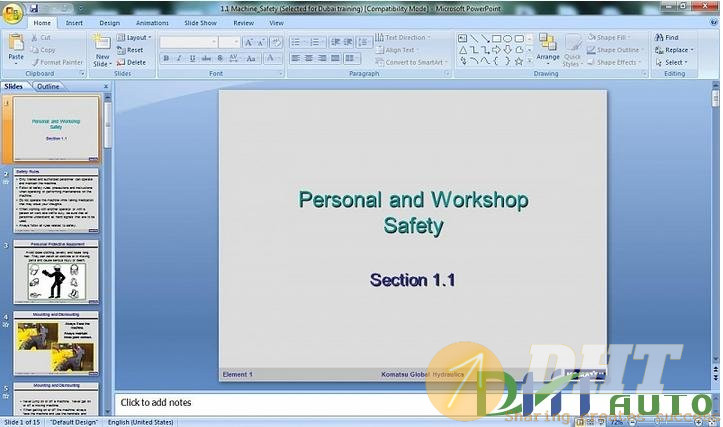Toggle Strikethrough formatting
Viewport: 723px width, 427px height.
207,58
